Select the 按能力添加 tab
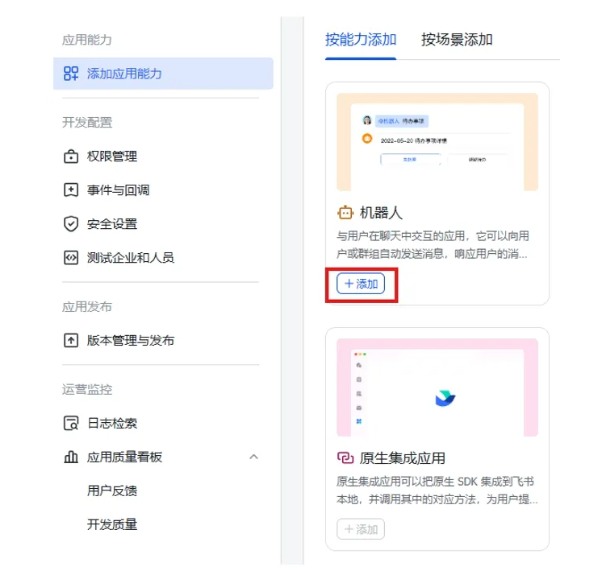613x570 pixels. coord(361,40)
